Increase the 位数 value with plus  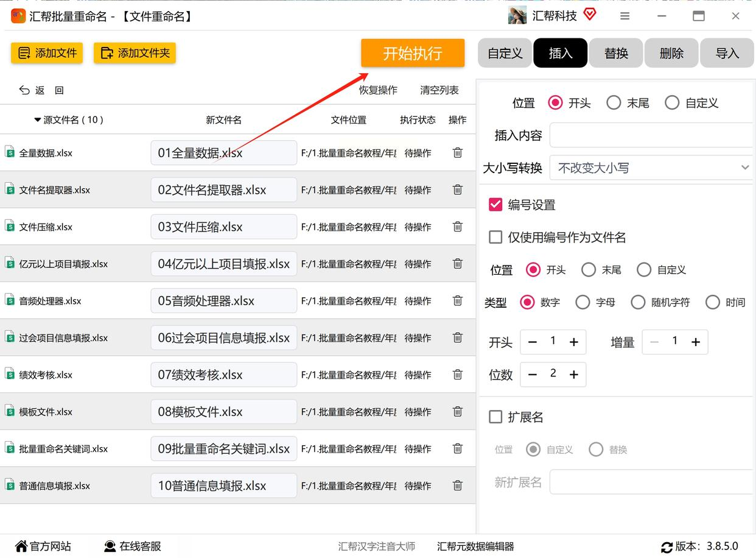(573, 375)
